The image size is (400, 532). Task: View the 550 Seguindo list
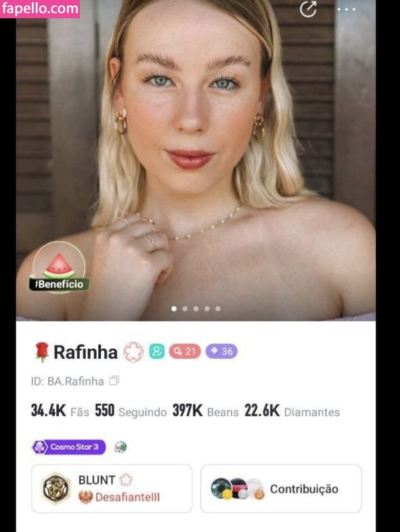[x=131, y=411]
